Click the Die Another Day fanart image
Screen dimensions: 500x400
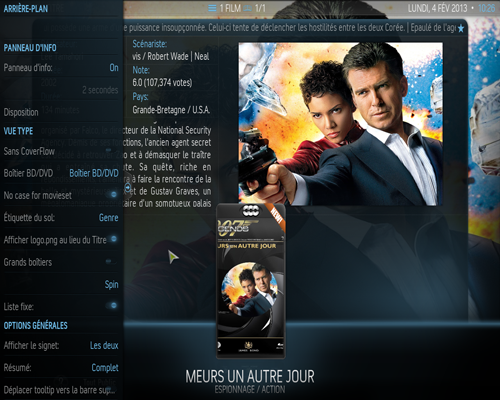pos(341,124)
